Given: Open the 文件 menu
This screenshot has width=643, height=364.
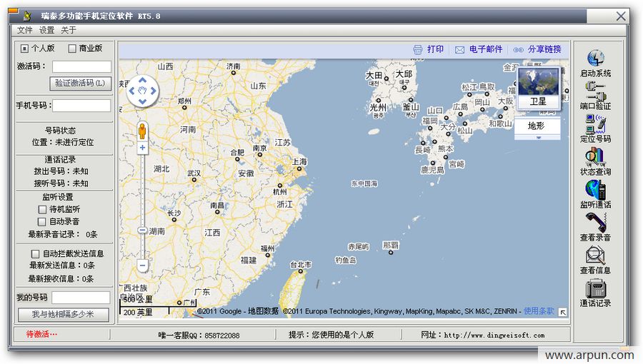Looking at the screenshot, I should (x=25, y=30).
